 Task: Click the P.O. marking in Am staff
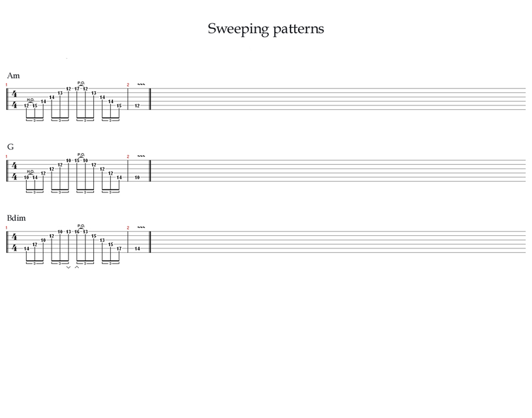[81, 83]
